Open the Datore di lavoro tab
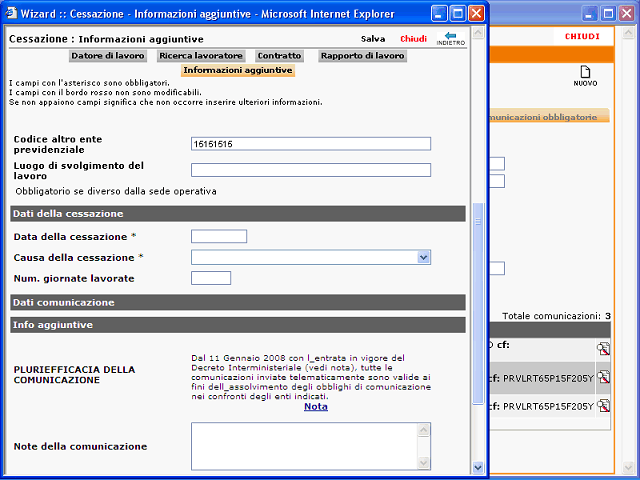Screen dimensions: 640x480 pos(108,56)
